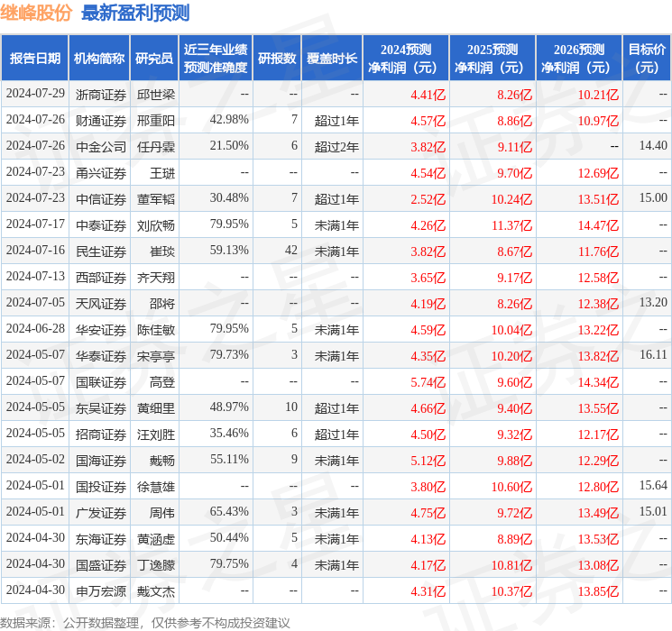
Task: Click 国海证券 institution cell
Action: click(101, 460)
